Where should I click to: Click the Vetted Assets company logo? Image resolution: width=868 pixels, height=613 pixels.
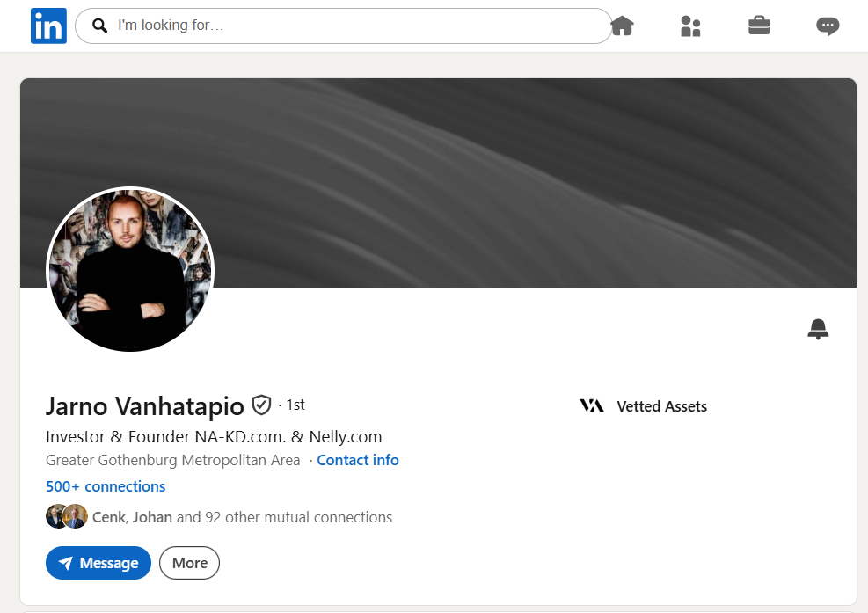tap(592, 406)
